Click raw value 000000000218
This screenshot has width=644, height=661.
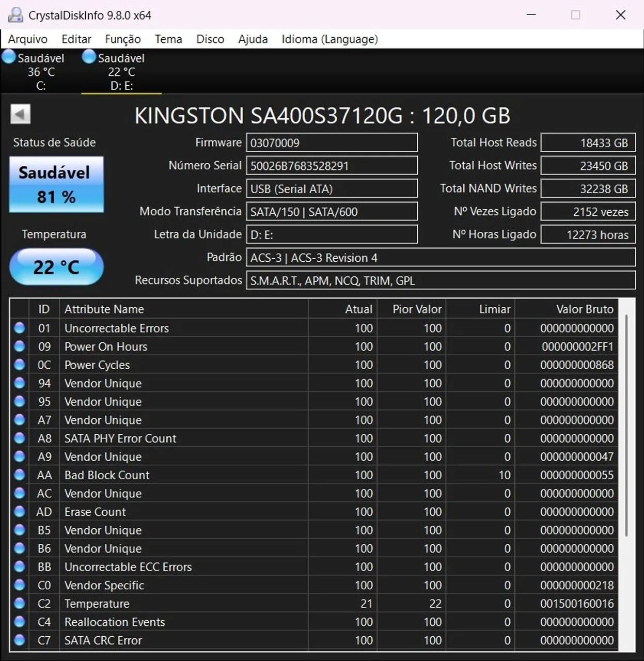tap(577, 585)
